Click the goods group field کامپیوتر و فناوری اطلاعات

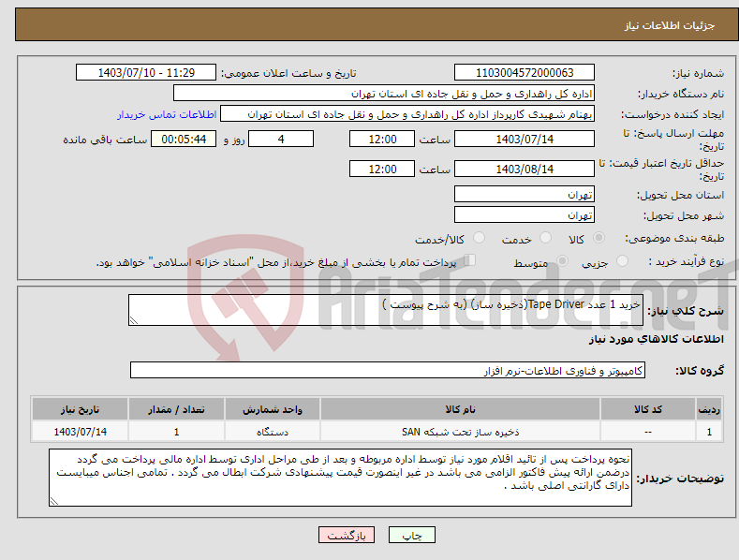pyautogui.click(x=388, y=371)
